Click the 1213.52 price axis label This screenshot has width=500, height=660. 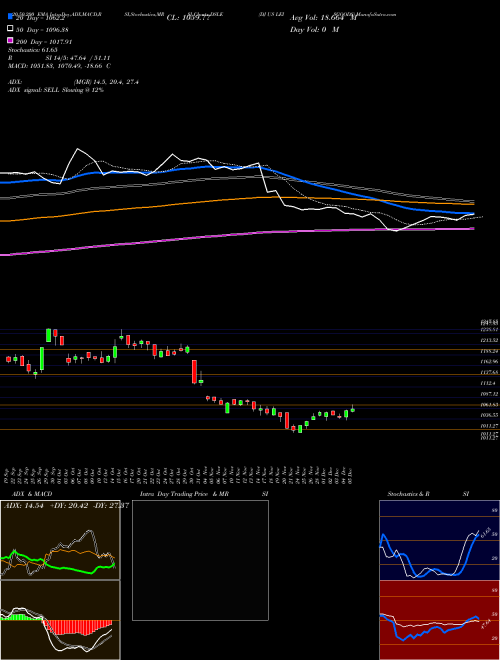490,340
